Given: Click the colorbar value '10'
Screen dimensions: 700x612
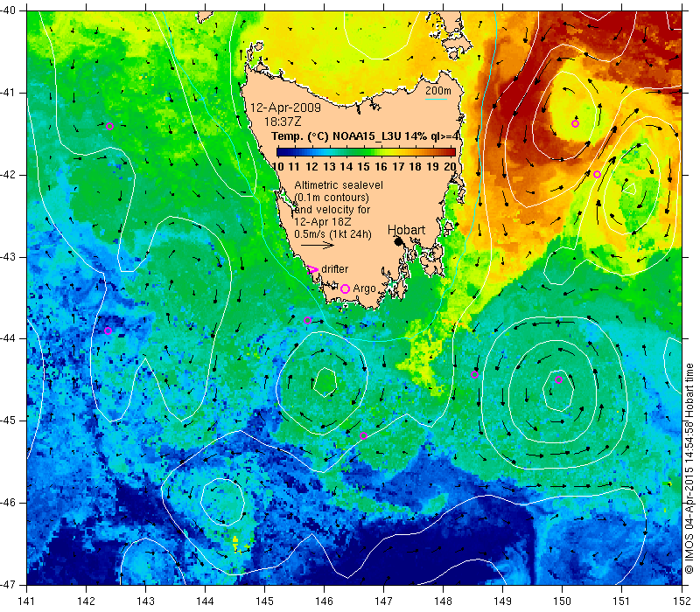Looking at the screenshot, I should pos(277,167).
